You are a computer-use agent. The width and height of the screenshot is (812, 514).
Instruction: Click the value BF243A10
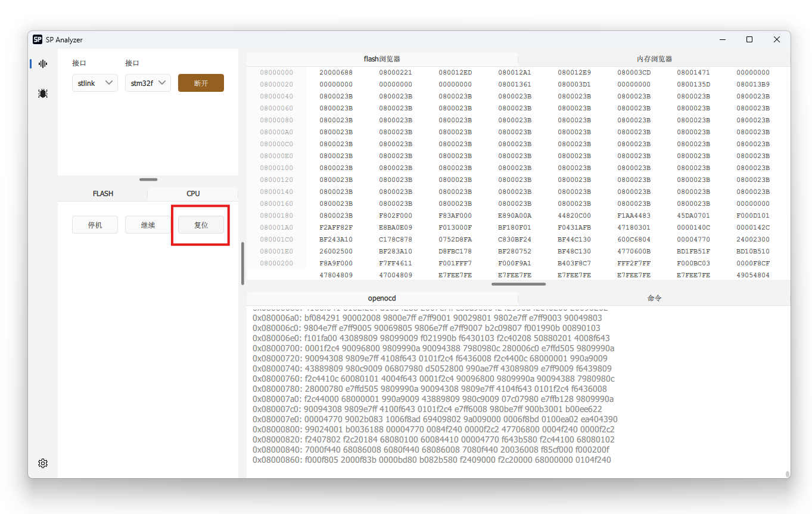click(x=336, y=239)
